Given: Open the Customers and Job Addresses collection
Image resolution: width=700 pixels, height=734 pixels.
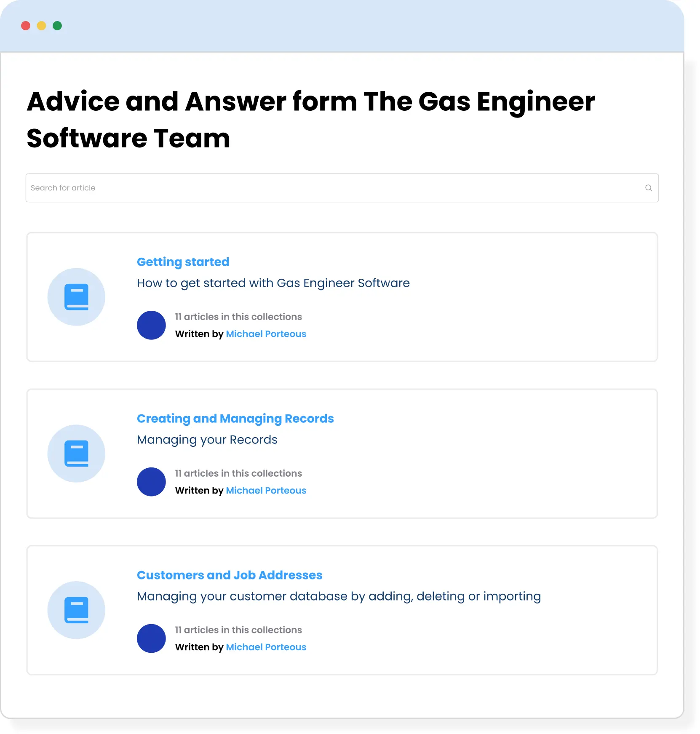Looking at the screenshot, I should tap(229, 575).
